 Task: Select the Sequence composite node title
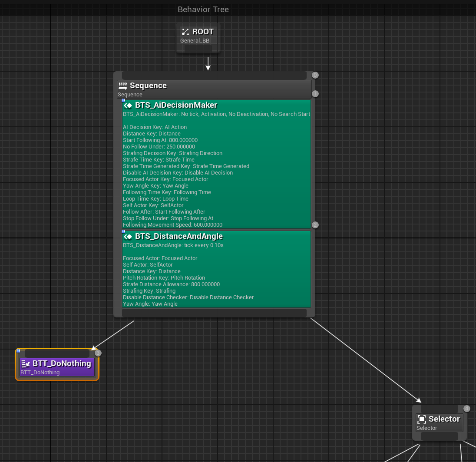[148, 86]
